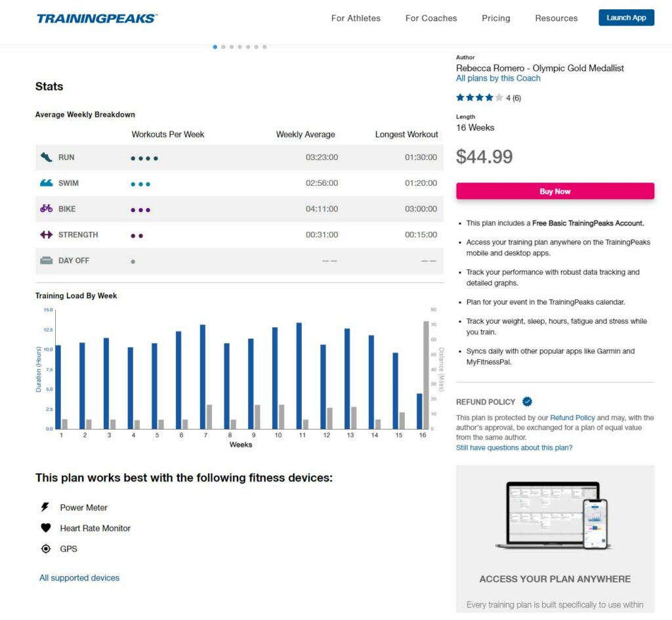Open the For Athletes menu
672x620 pixels.
click(x=356, y=18)
